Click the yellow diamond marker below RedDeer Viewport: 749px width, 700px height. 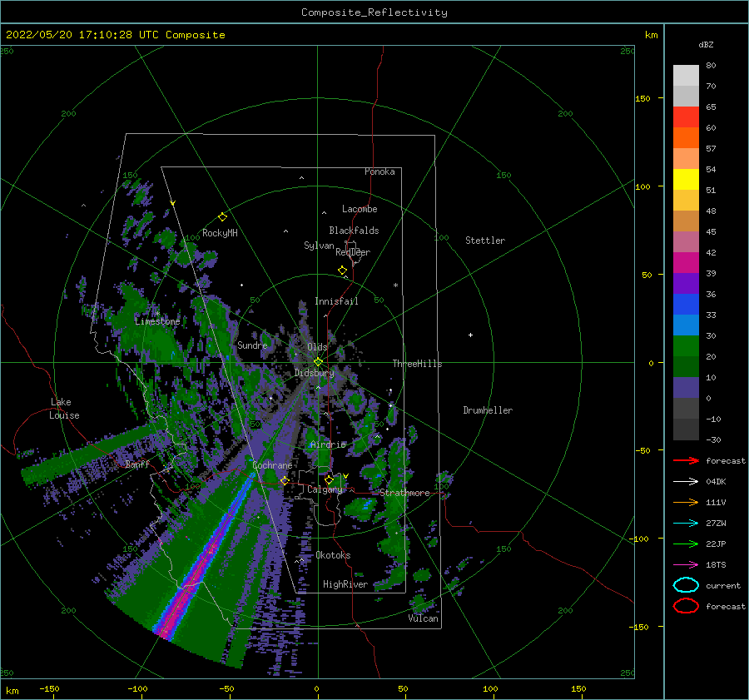click(x=343, y=271)
